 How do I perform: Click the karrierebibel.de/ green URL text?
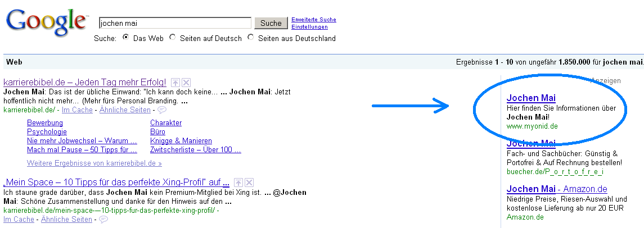[x=30, y=110]
